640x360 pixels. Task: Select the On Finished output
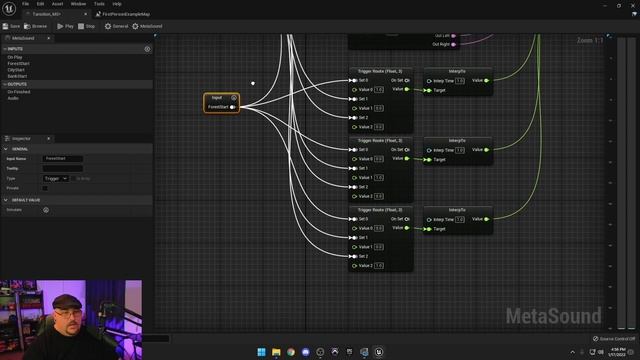click(19, 92)
